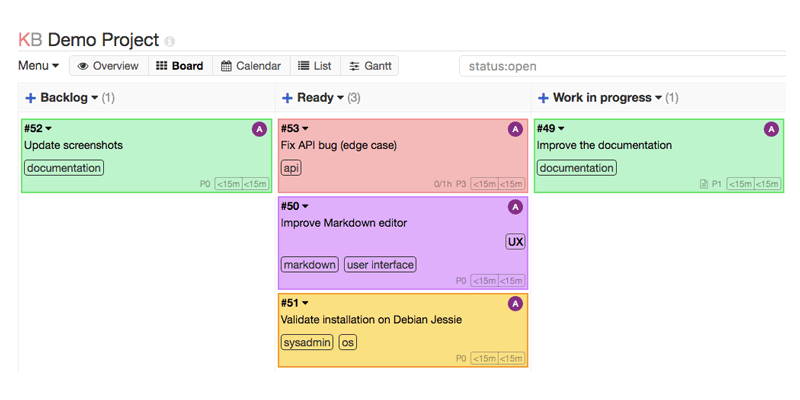Open the Gantt view
Screen dimensions: 800x400
[369, 66]
